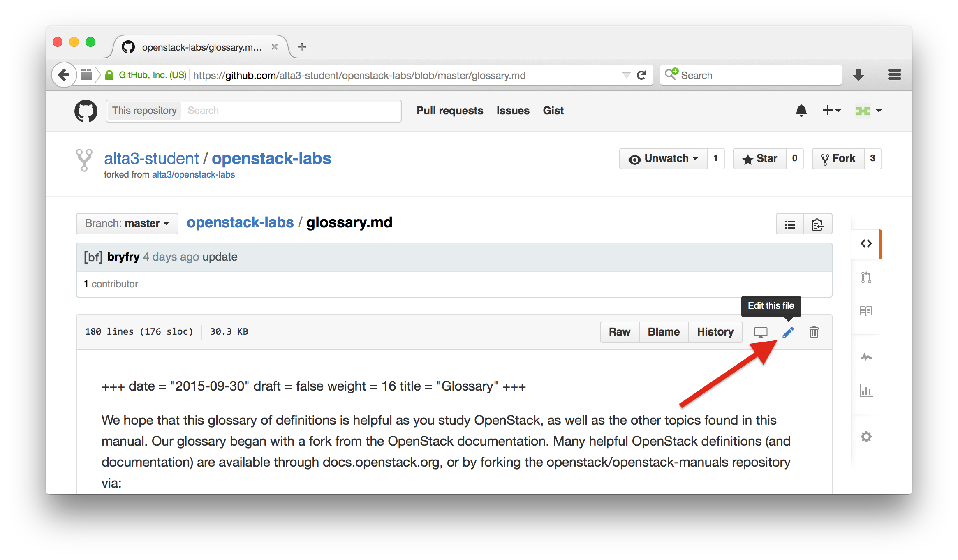Click the alta3/openstack-labs fork link
958x560 pixels.
(x=193, y=174)
